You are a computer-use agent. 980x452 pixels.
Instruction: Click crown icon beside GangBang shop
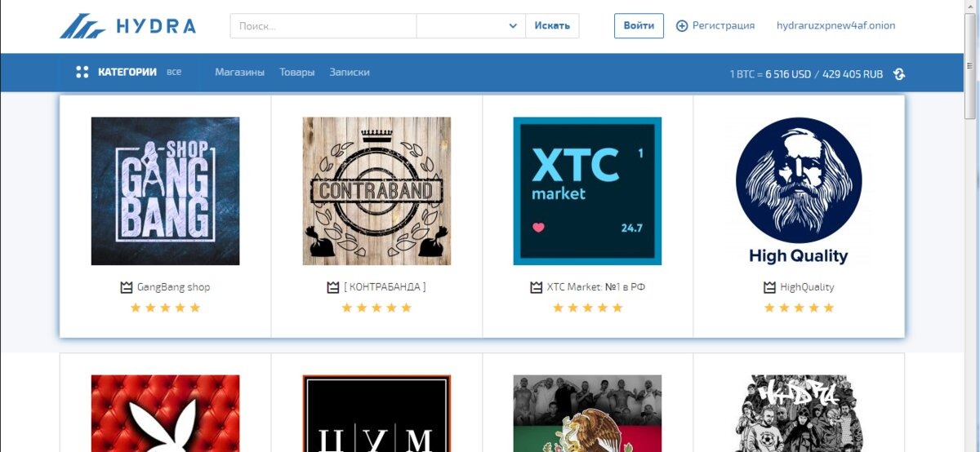click(x=126, y=287)
